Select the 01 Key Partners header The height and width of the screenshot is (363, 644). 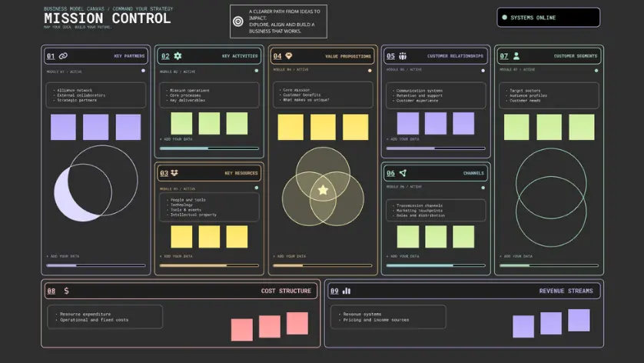tap(96, 56)
